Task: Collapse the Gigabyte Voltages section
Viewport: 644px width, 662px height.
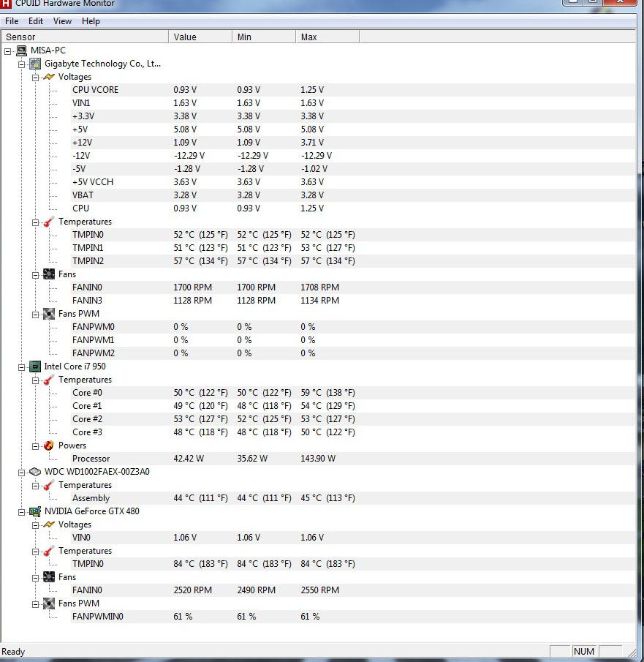Action: 35,78
